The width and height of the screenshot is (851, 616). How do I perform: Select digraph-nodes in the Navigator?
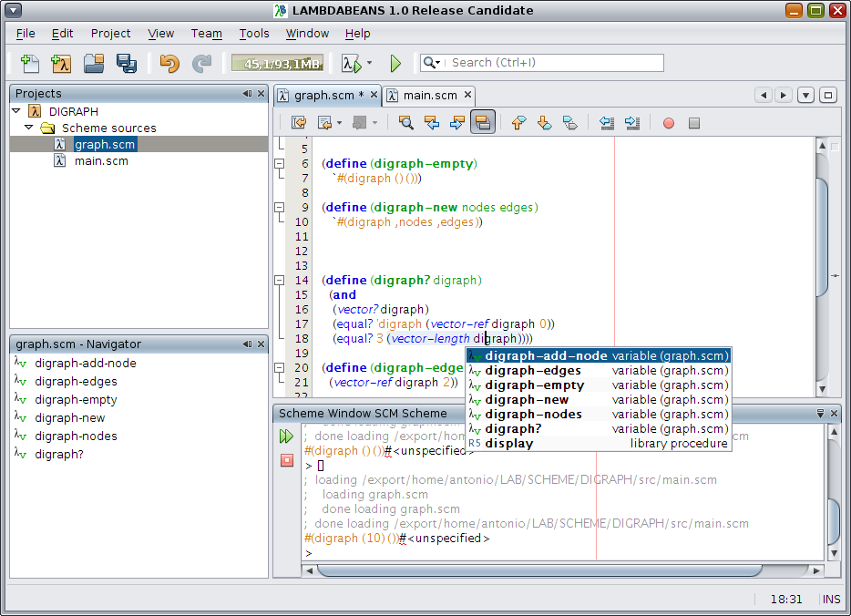click(76, 436)
